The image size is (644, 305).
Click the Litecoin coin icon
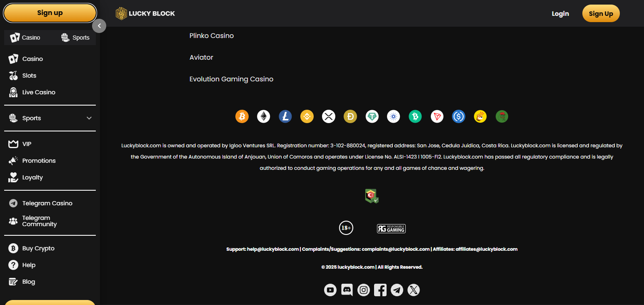click(x=285, y=116)
